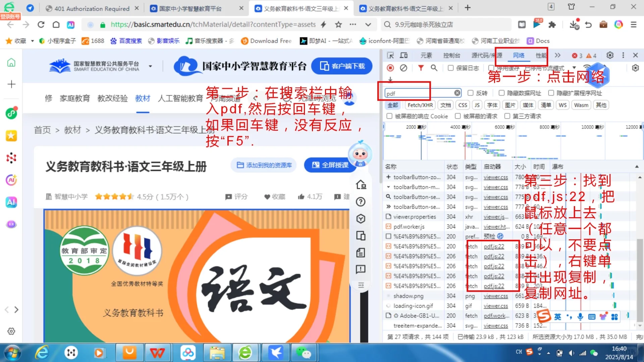Stop recording the network log

tap(390, 68)
